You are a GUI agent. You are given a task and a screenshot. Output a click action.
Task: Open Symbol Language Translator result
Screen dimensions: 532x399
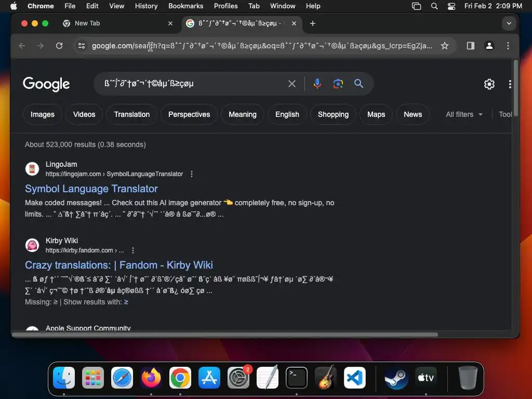(x=91, y=189)
